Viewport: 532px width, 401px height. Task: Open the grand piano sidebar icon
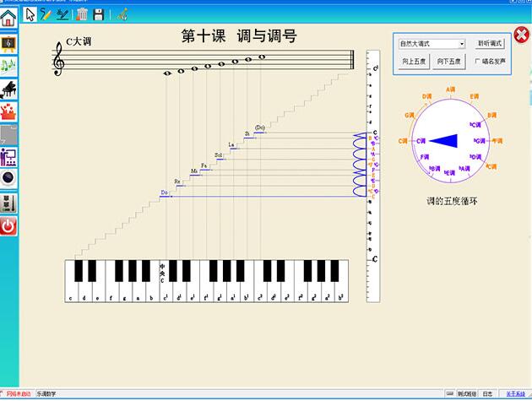coord(9,89)
